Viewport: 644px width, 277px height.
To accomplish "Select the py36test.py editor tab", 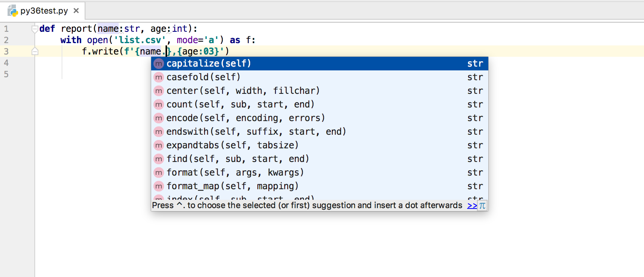I will 44,11.
